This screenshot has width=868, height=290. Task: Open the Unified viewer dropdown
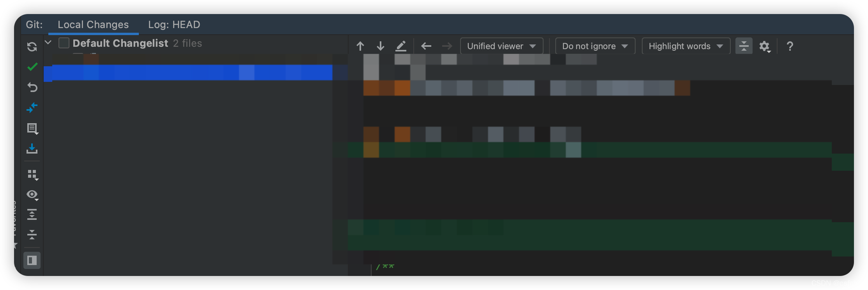(x=501, y=46)
